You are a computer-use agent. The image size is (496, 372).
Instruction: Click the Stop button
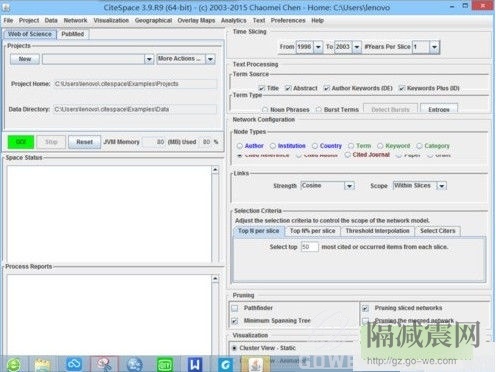51,142
